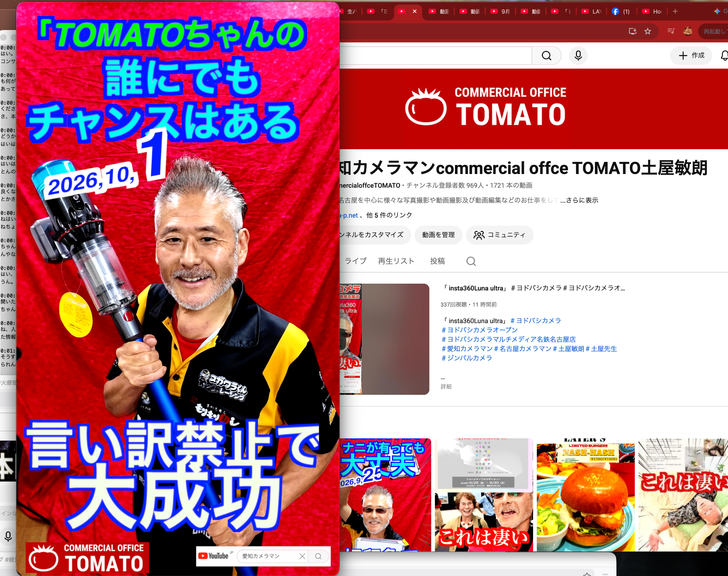Start voice search with the microphone icon
Viewport: 728px width, 576px height.
click(x=578, y=56)
